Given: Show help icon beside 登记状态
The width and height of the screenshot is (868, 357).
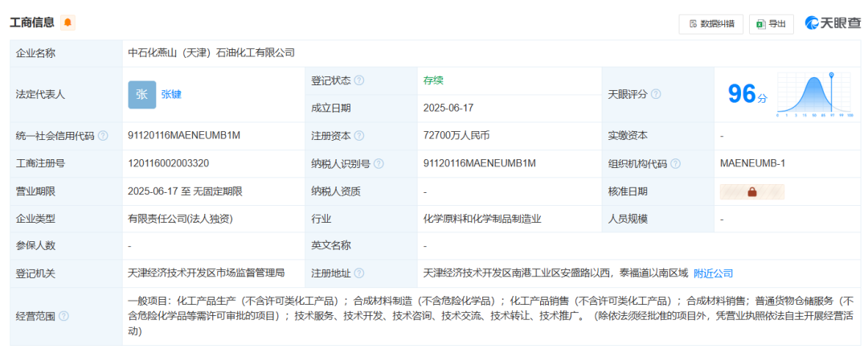Looking at the screenshot, I should tap(359, 81).
